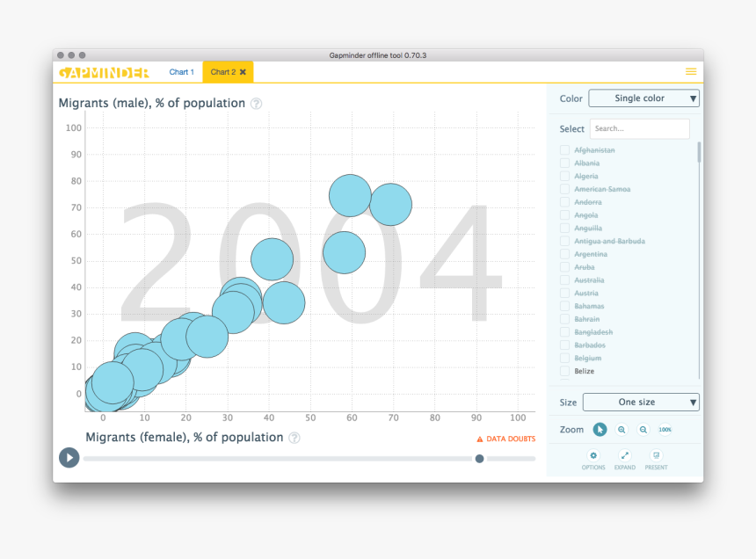Click the year slider handle

(x=479, y=459)
